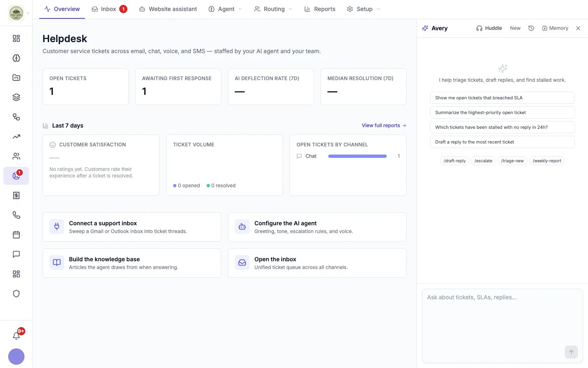Switch to the Overview tab

click(x=62, y=9)
